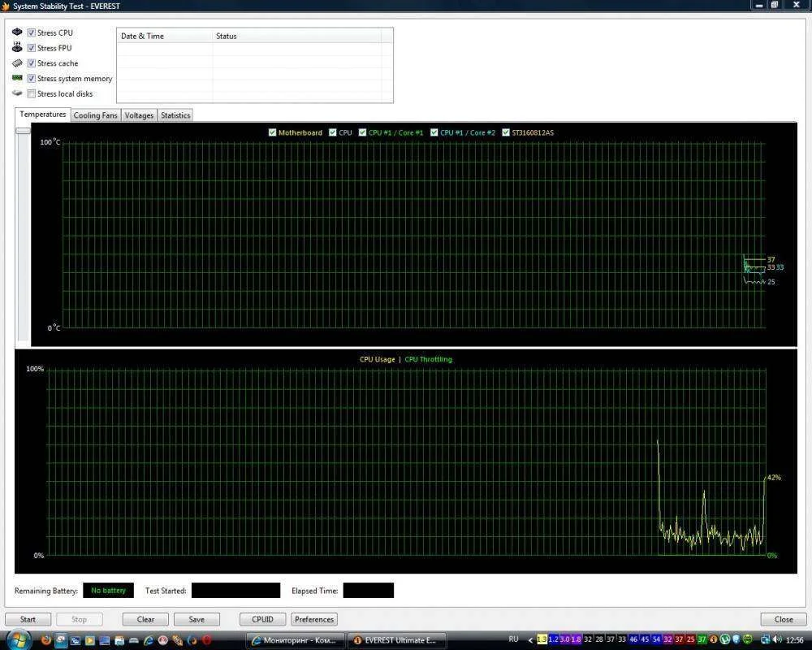Click the 12:56 taskbar clock
Image resolution: width=812 pixels, height=650 pixels.
pos(795,639)
